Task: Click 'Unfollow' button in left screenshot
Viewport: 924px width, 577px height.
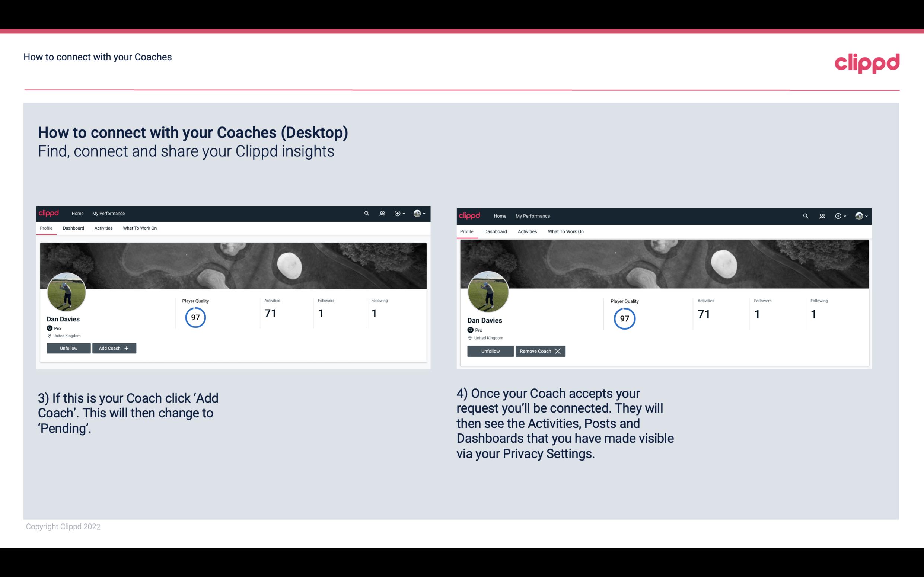Action: 68,348
